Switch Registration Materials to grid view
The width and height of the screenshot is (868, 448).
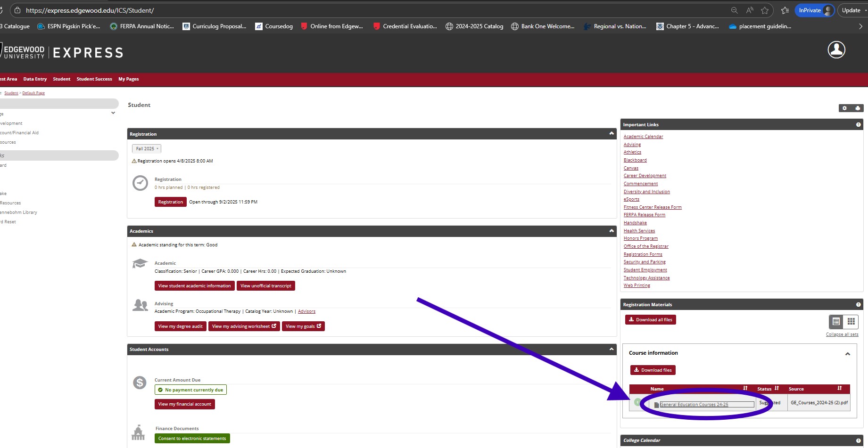tap(851, 322)
